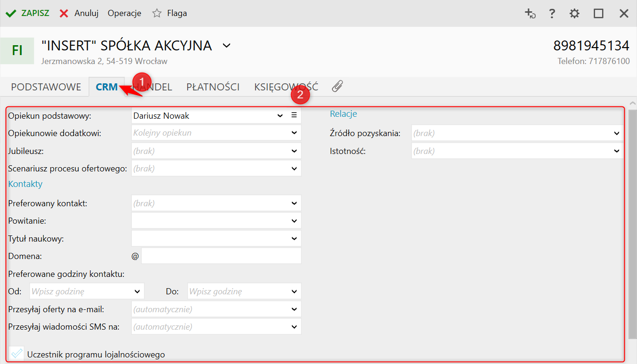Open the Operacje menu
Screen dimensions: 637x364
click(x=124, y=13)
